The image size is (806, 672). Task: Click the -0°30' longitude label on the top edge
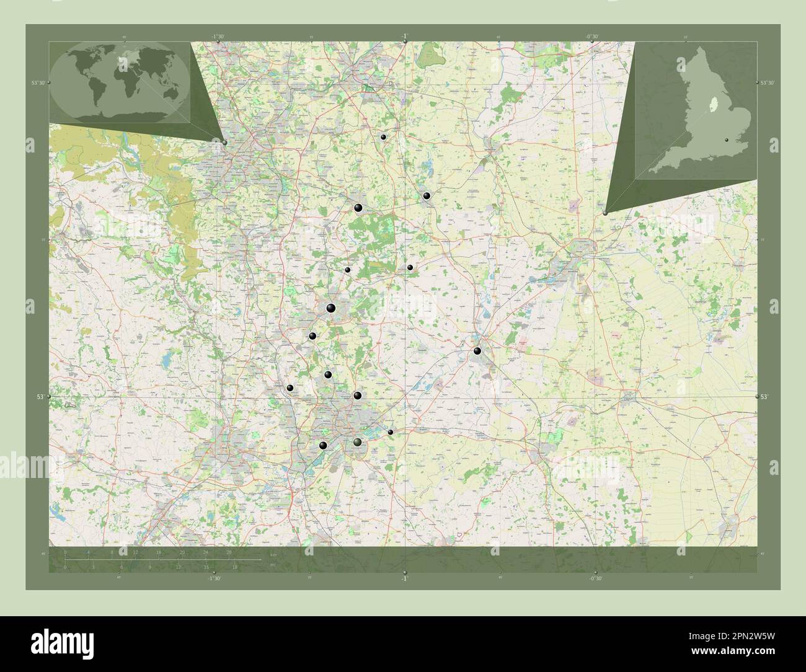coord(593,37)
